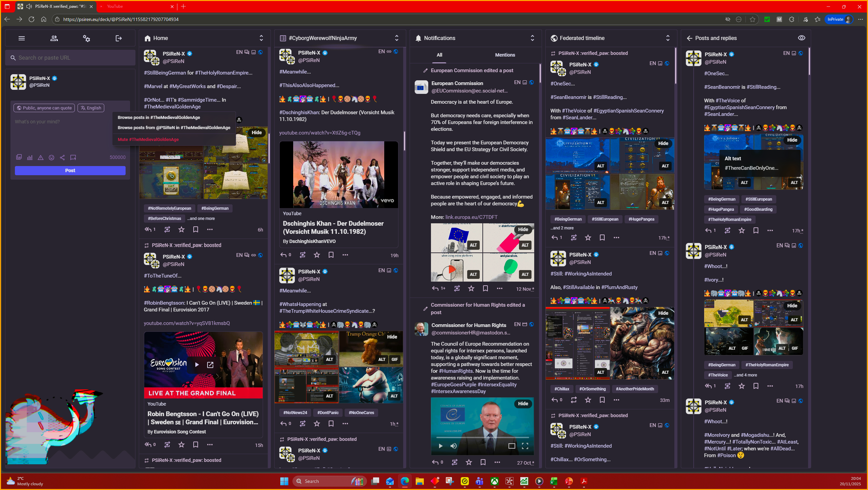Viewport: 868px width, 490px height.
Task: Click the blue Post button
Action: pos(70,170)
